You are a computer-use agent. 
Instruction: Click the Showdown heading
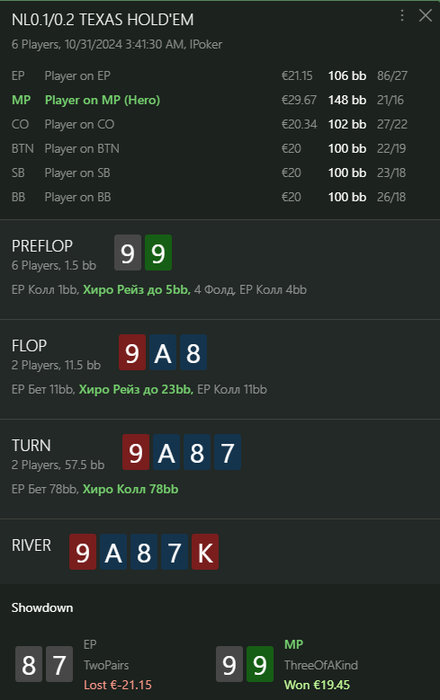[x=42, y=608]
